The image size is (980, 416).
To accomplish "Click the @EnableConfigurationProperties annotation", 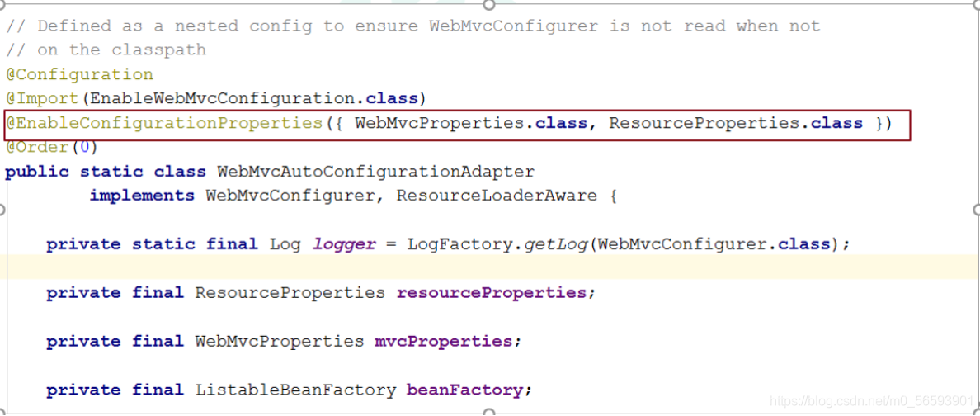I will [x=164, y=123].
